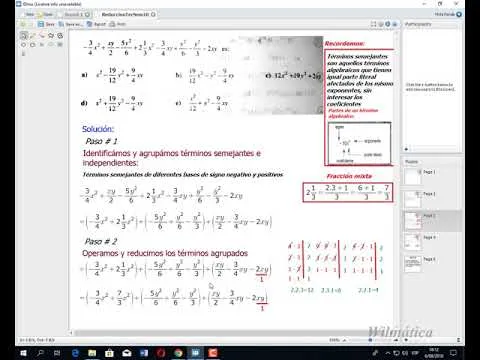Screen dimensions: 480x360
Task: Adjust the zoom slider handle
Action: pos(370,340)
